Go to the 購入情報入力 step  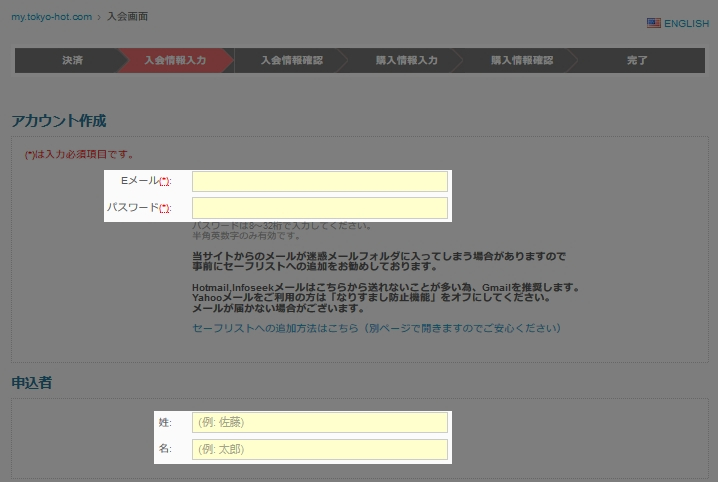point(406,61)
